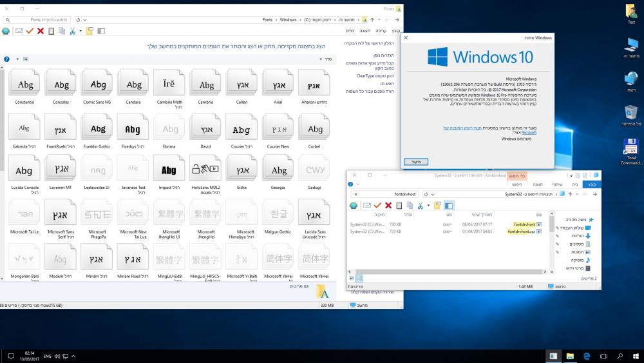Clear the fontdrvhost search box with the X
Screen dimensions: 644x363
tap(355, 194)
